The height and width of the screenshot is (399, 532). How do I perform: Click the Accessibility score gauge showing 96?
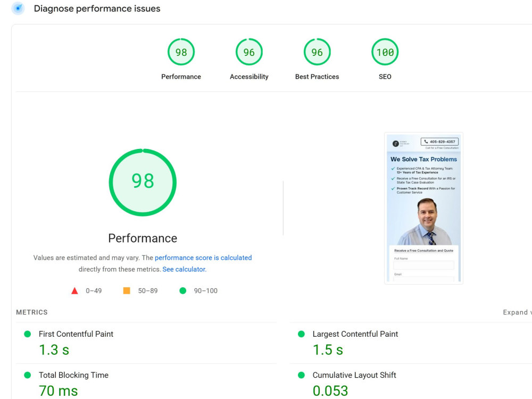(249, 52)
